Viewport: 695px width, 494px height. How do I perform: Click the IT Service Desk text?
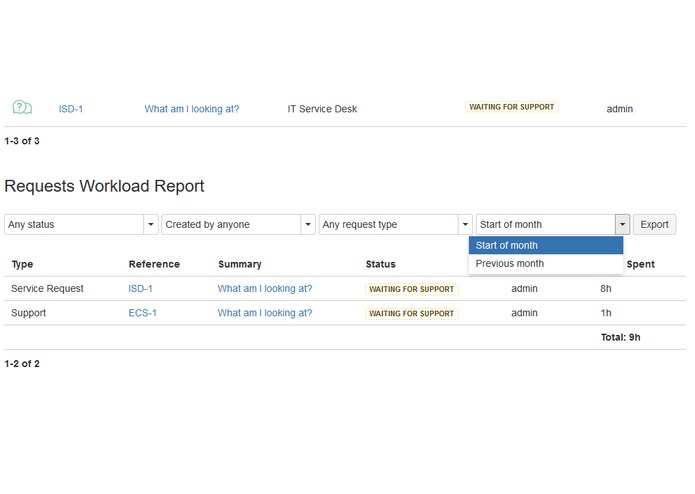point(322,109)
